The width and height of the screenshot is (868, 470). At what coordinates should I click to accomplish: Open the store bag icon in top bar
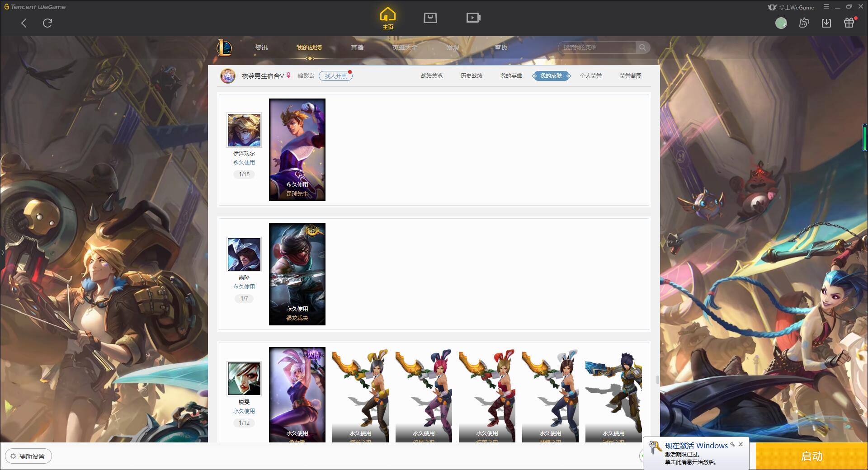click(430, 18)
